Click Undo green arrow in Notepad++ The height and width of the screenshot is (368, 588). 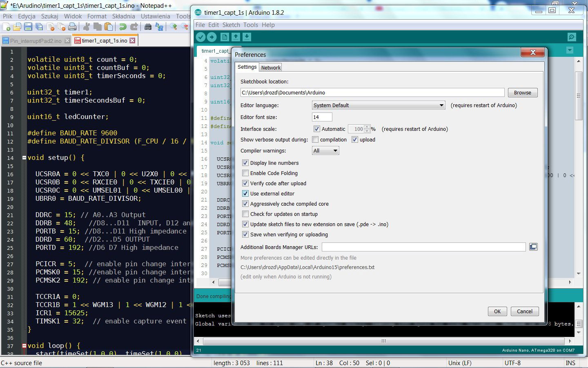point(122,27)
